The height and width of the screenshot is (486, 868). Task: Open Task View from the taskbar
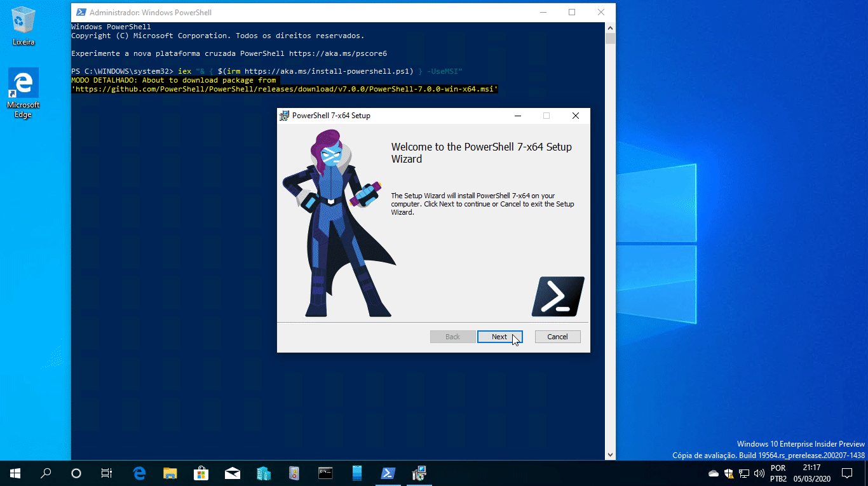pos(106,473)
